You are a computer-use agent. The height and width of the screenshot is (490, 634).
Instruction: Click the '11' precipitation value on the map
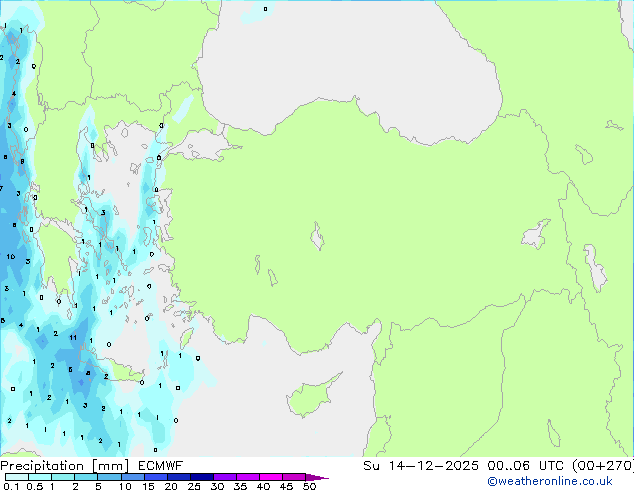coord(73,338)
